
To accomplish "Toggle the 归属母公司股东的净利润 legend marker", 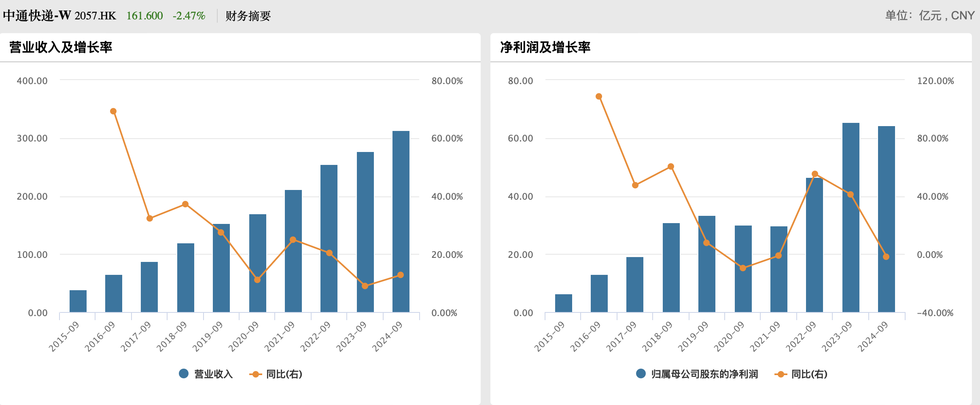I will [x=641, y=374].
